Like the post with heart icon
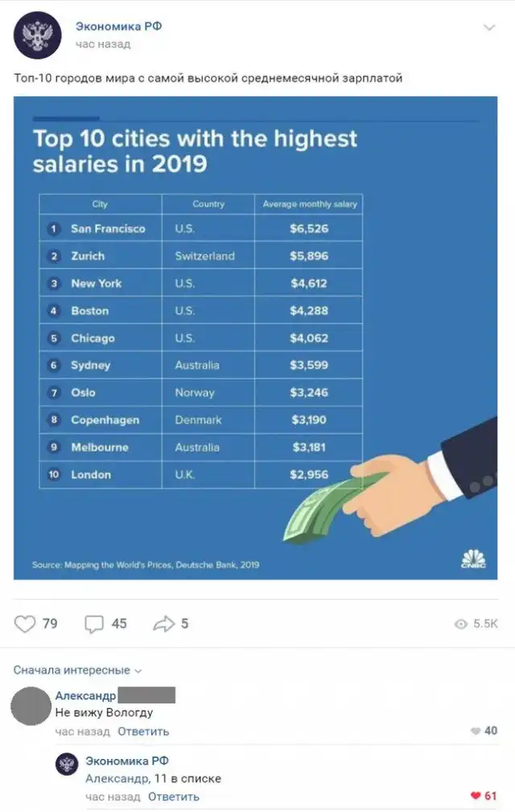515x812 pixels. (26, 624)
